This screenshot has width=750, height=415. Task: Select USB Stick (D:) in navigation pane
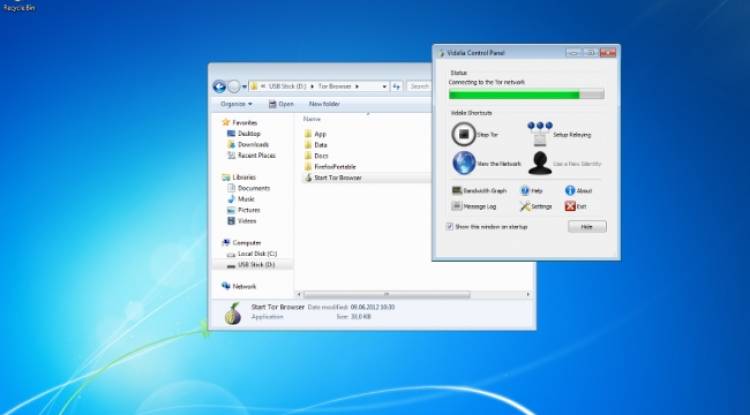[x=252, y=265]
